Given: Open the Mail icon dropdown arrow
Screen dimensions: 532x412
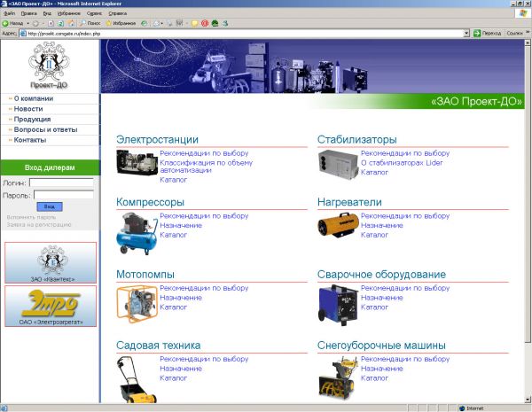Looking at the screenshot, I should point(162,23).
